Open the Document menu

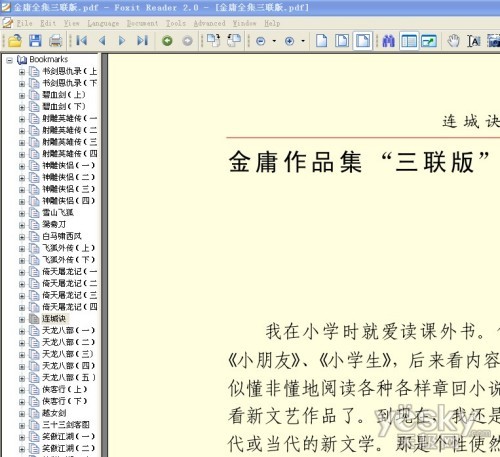click(x=142, y=23)
